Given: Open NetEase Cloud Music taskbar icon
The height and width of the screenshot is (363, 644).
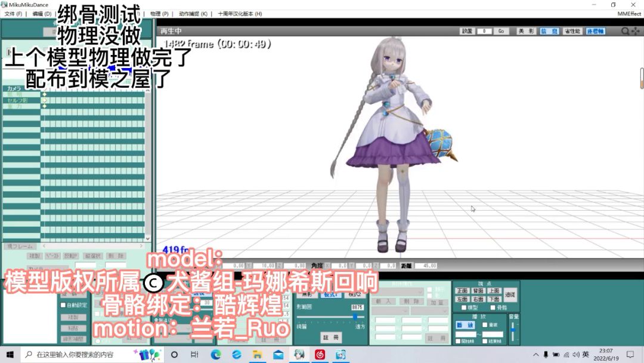Looking at the screenshot, I should [320, 355].
